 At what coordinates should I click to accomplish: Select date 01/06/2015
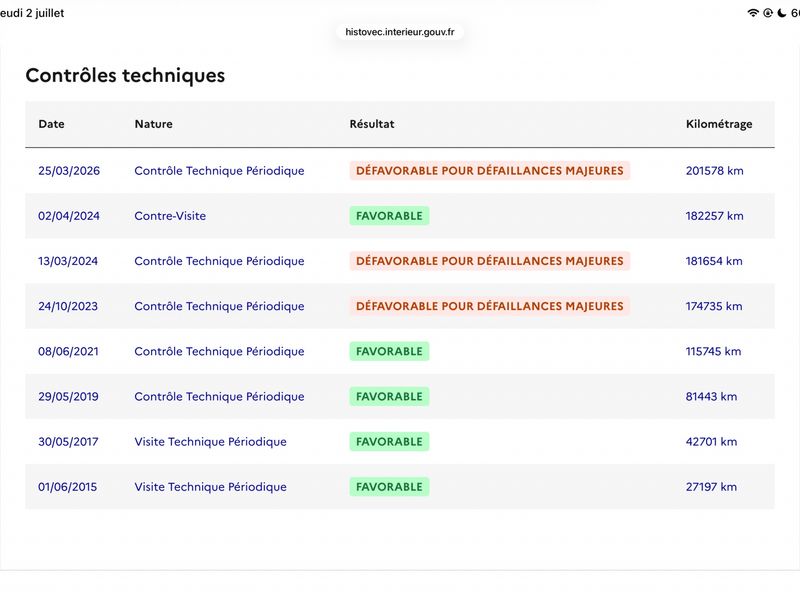67,487
